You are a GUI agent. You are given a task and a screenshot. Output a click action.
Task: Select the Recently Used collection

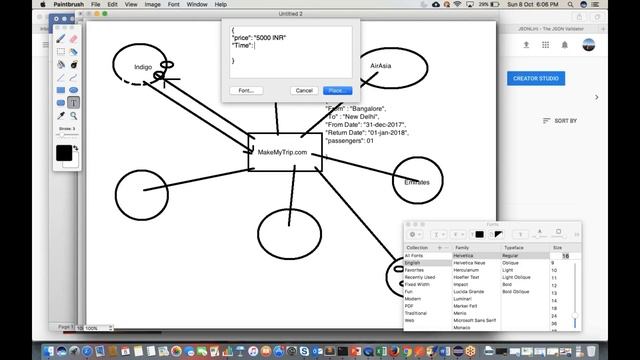click(x=420, y=278)
